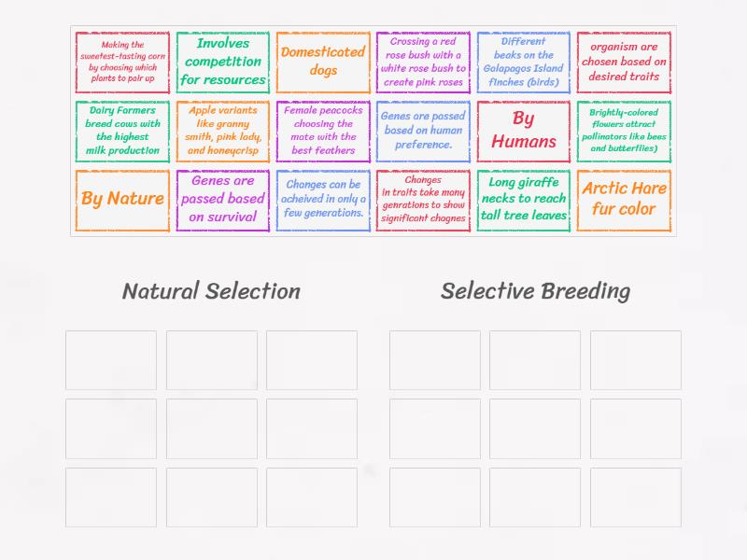Click the female peacocks choosing mates card
Screen dimensions: 747x560
(322, 132)
